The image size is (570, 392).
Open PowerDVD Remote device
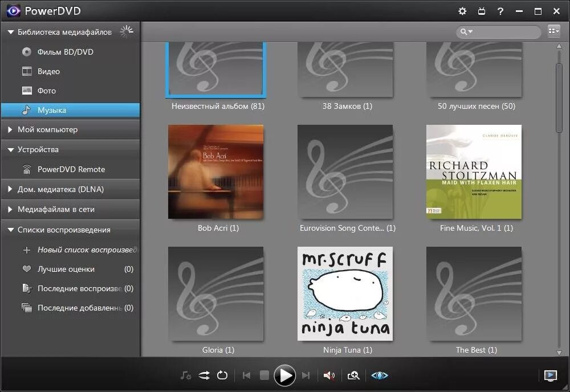click(70, 169)
